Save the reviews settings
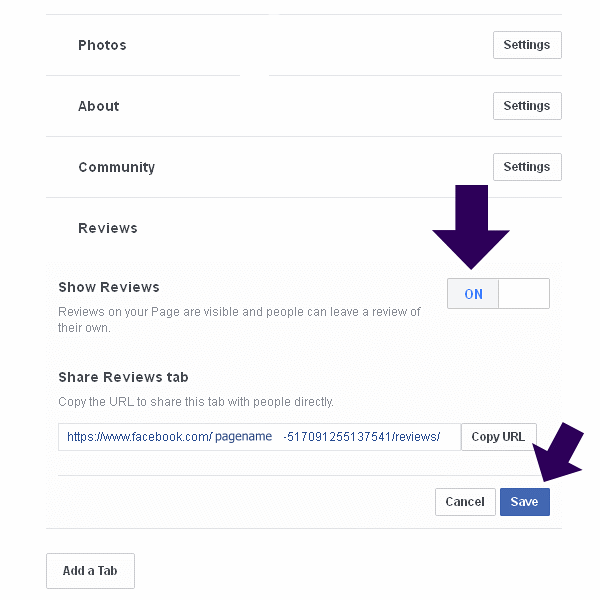Image resolution: width=600 pixels, height=600 pixels. (x=524, y=502)
